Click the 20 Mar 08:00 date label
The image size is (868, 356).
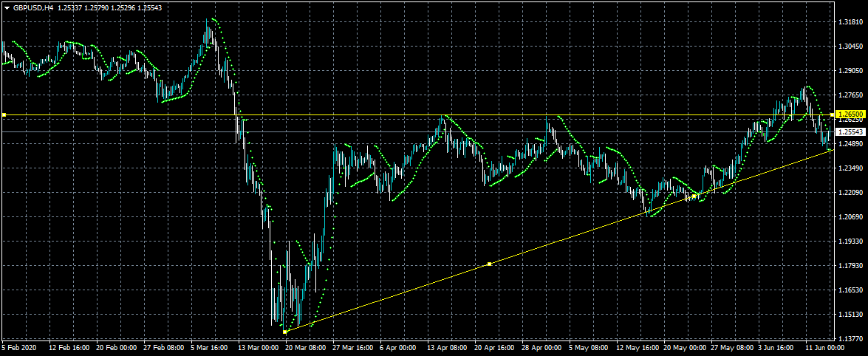point(306,349)
